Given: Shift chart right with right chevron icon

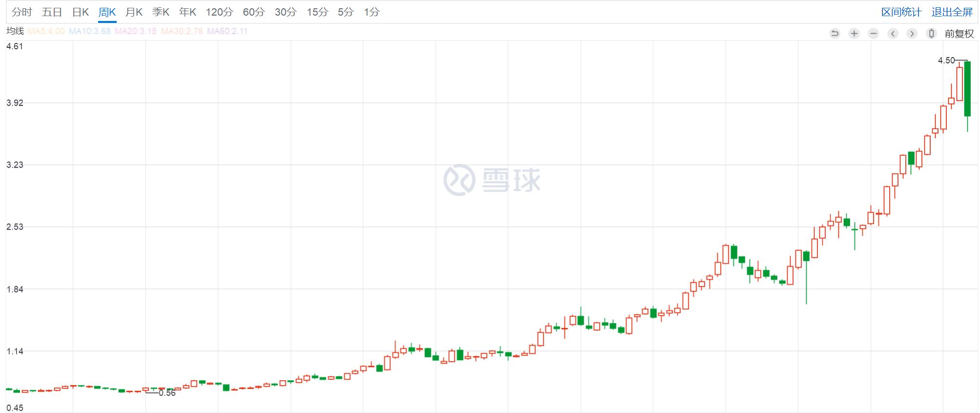Looking at the screenshot, I should 912,33.
